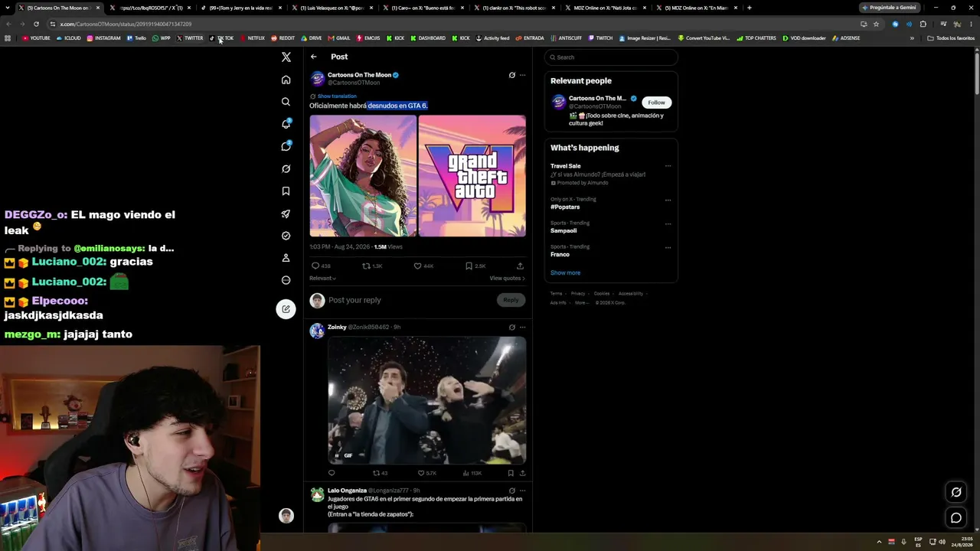The height and width of the screenshot is (551, 980).
Task: Open Bookmarks in the left sidebar
Action: 286,191
